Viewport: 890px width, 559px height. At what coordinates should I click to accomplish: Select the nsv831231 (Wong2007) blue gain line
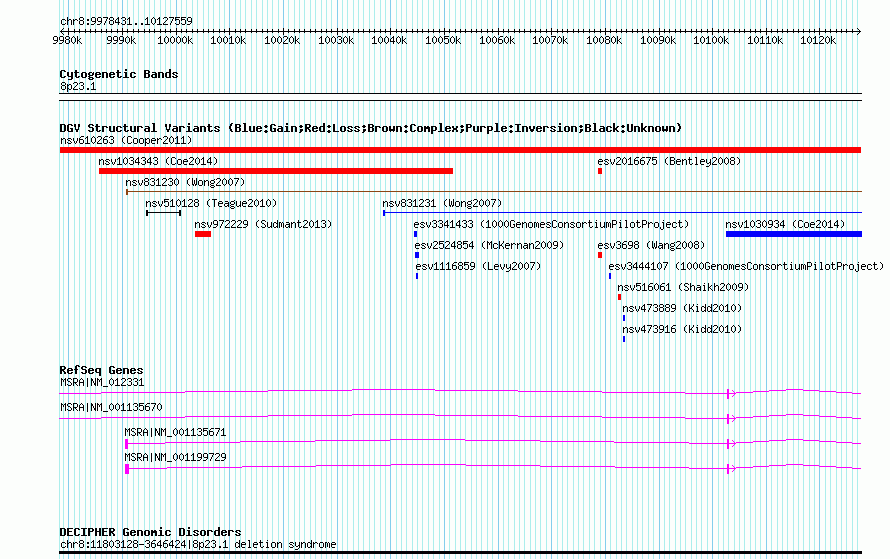(623, 213)
